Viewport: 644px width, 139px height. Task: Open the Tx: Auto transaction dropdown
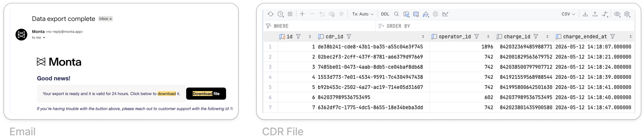[363, 14]
